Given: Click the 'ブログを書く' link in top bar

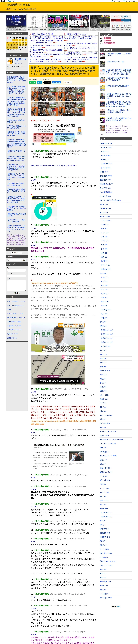Looking at the screenshot, I should (117, 1).
